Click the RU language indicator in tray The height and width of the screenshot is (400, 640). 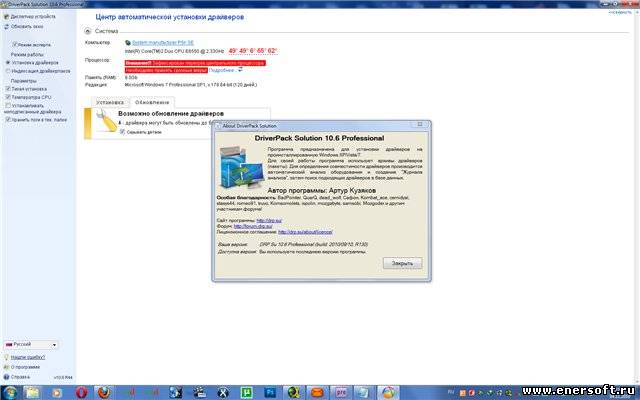pos(451,392)
